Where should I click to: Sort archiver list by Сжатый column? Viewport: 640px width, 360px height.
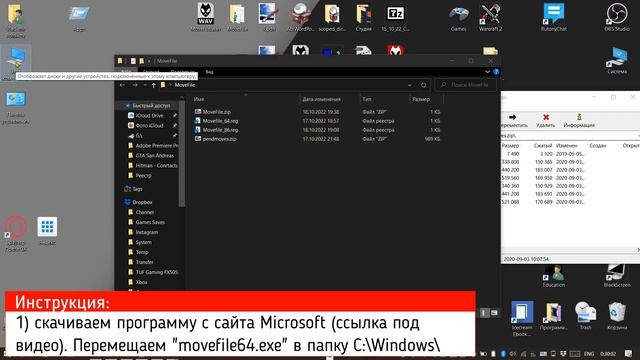[543, 145]
